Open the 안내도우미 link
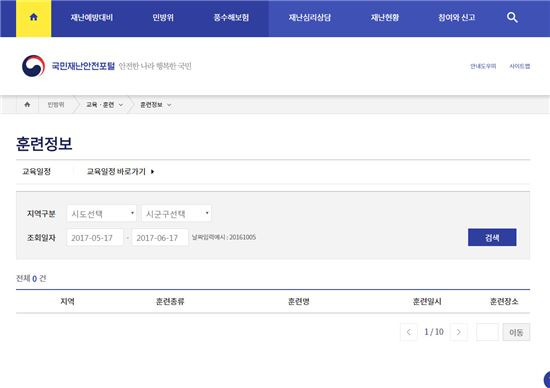 click(x=483, y=66)
